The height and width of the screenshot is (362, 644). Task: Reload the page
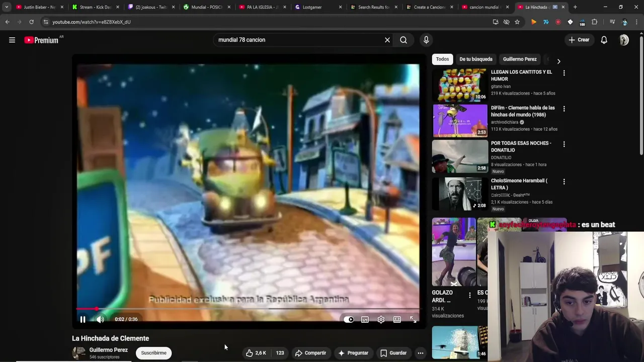tap(31, 22)
